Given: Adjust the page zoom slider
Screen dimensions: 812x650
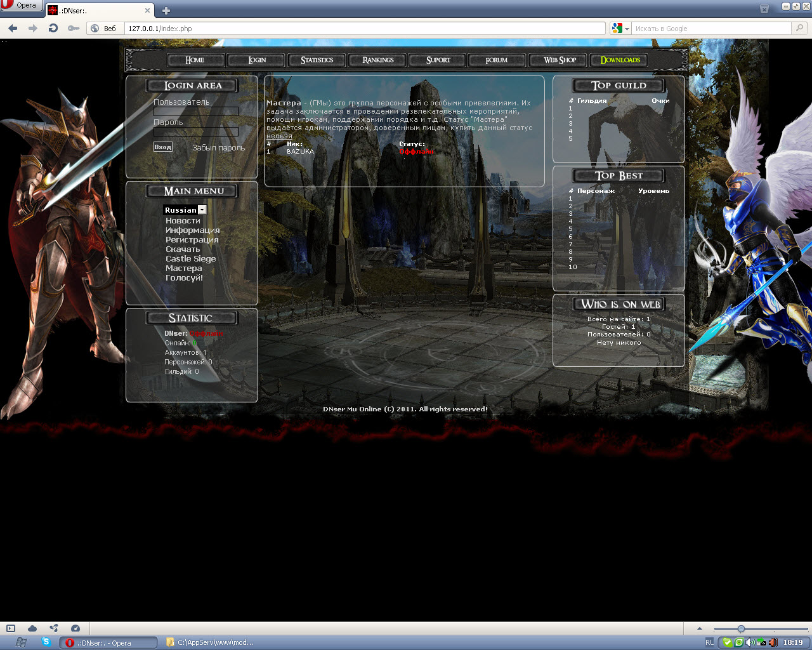Looking at the screenshot, I should [741, 629].
